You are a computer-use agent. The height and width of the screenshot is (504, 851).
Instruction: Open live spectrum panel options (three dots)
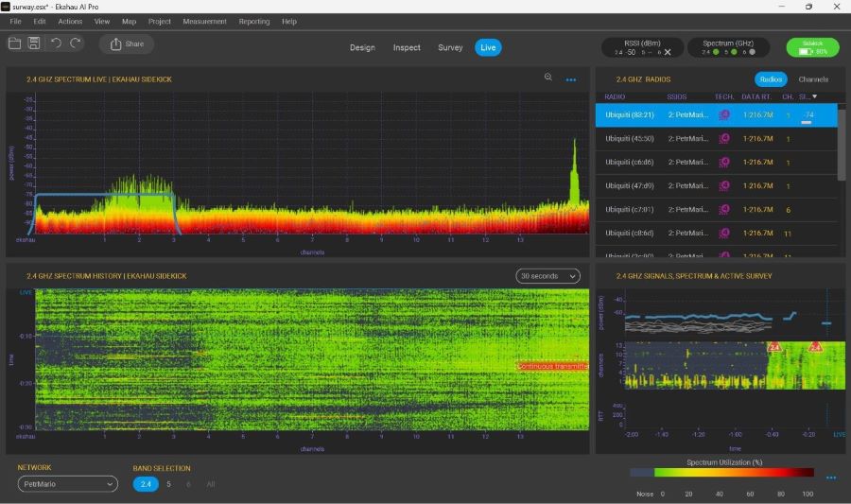(571, 79)
